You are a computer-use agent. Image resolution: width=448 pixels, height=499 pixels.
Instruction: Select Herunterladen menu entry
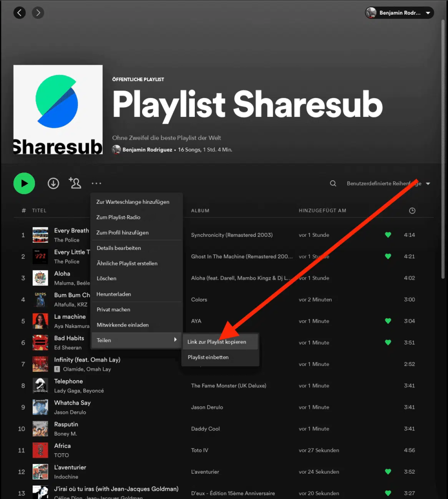pyautogui.click(x=136, y=294)
